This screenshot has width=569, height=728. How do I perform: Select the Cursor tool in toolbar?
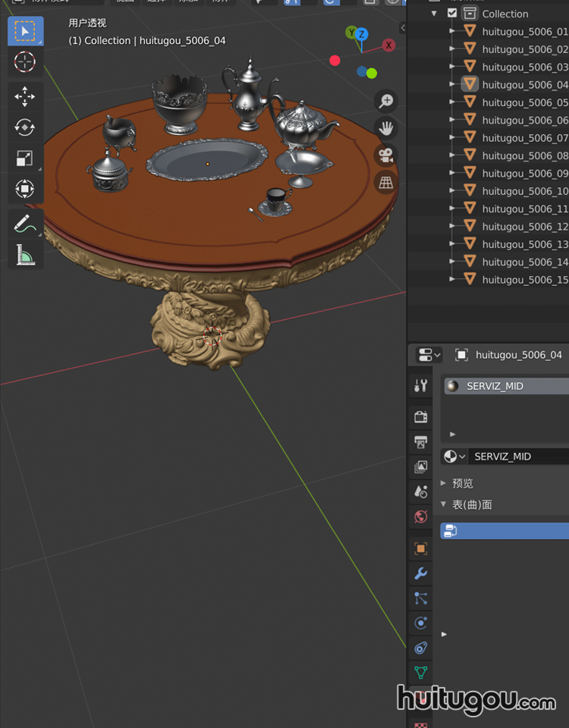click(25, 62)
